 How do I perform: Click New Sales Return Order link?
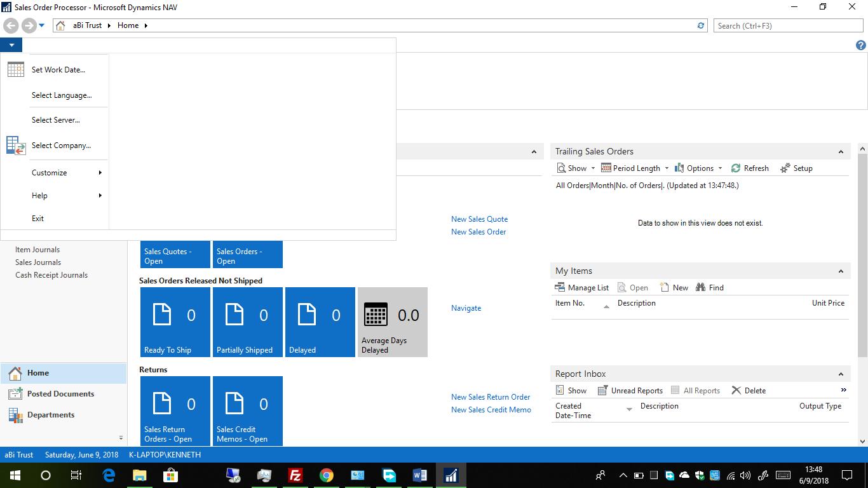click(x=491, y=397)
